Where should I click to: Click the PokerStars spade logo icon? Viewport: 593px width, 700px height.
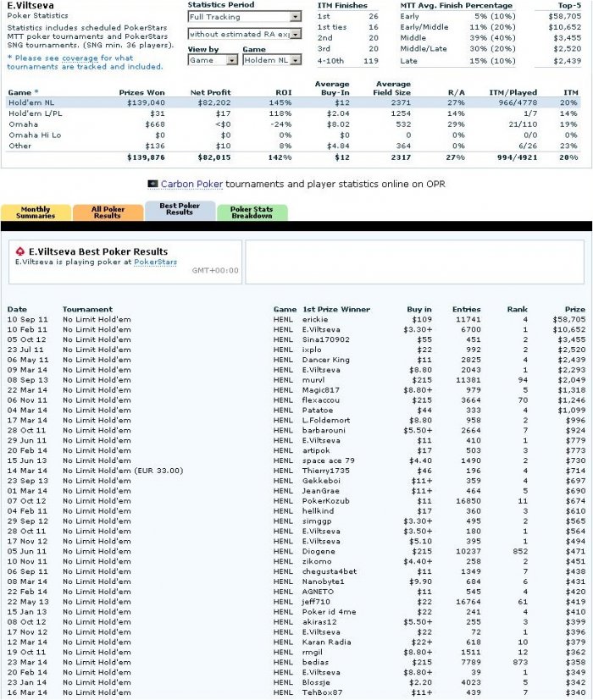(x=20, y=251)
